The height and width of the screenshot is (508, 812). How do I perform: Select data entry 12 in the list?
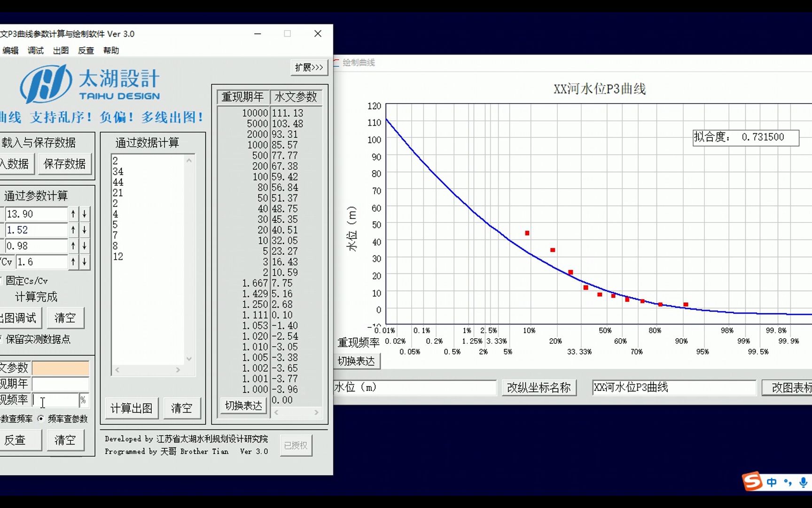pyautogui.click(x=118, y=257)
